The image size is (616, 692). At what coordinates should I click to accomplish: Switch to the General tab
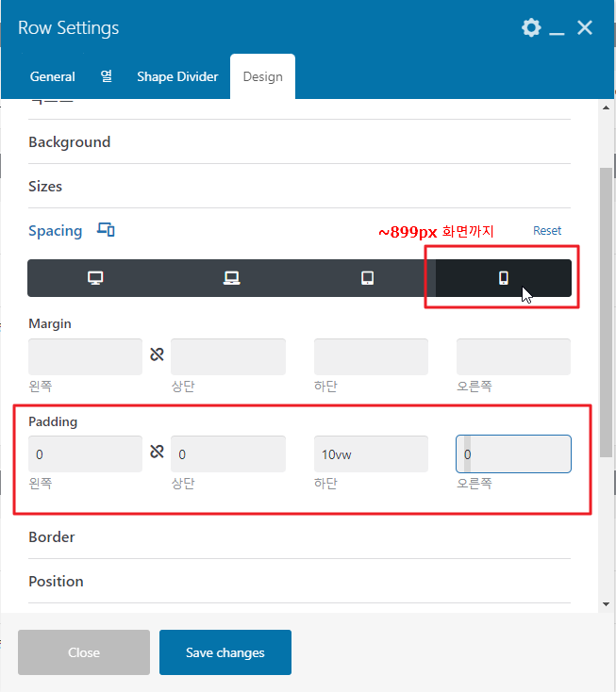click(53, 76)
